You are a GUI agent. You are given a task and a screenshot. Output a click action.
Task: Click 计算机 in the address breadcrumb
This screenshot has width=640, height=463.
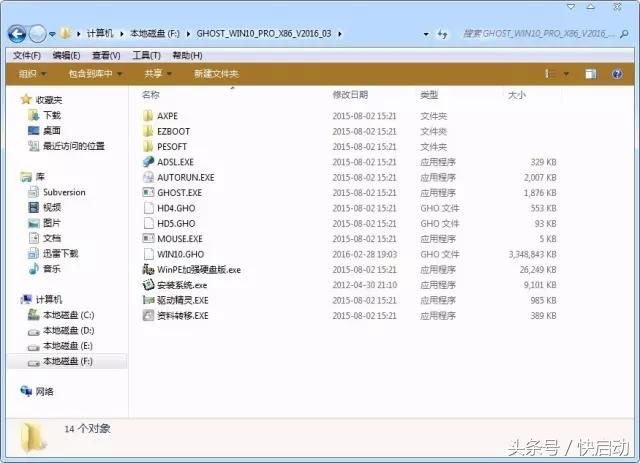[x=100, y=33]
